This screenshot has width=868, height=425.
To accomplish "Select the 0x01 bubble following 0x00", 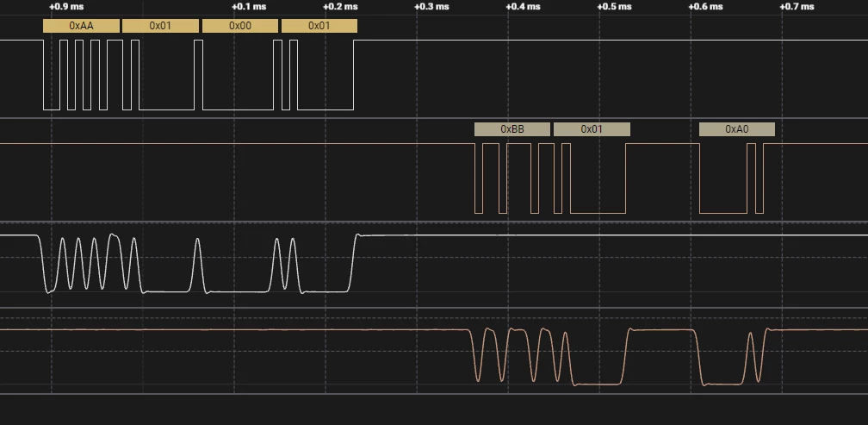I will 319,26.
